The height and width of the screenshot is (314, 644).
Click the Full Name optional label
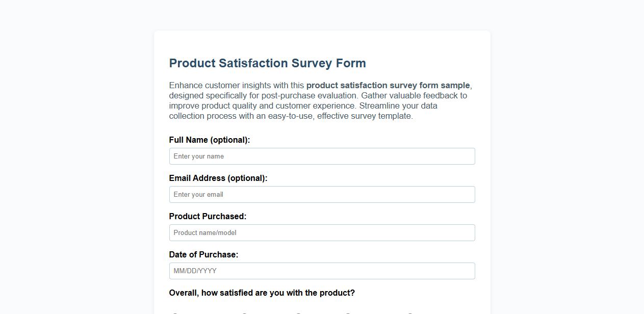click(x=210, y=140)
